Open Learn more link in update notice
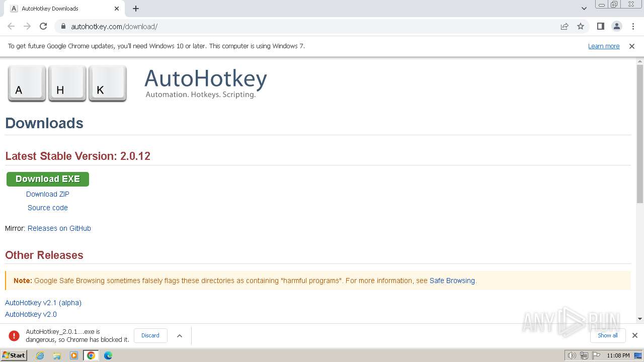The image size is (644, 362). click(604, 46)
